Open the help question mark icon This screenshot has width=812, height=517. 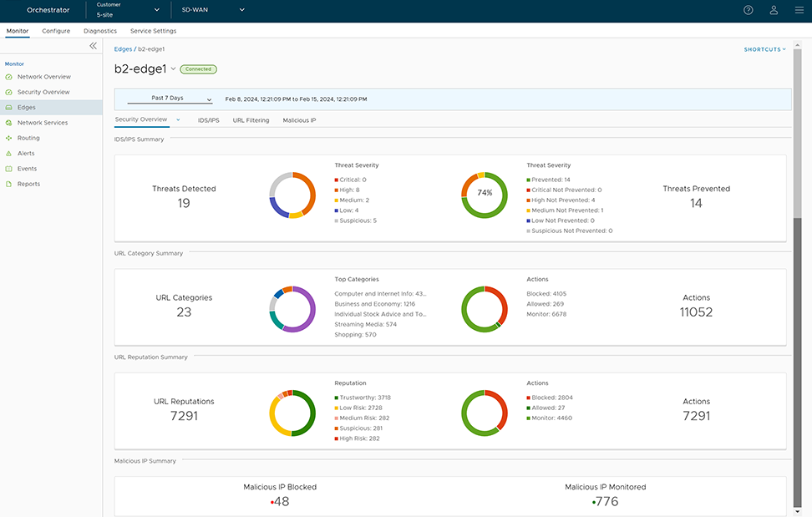[748, 10]
